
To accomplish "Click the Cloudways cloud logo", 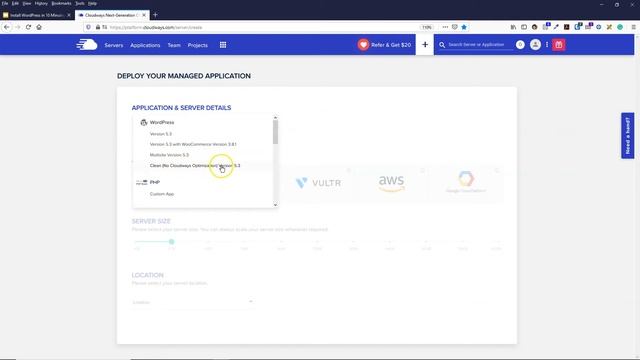I will click(x=87, y=44).
